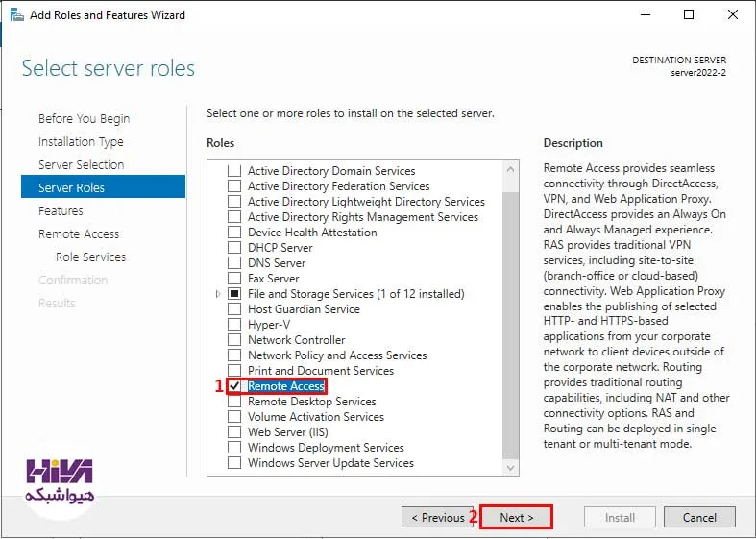The height and width of the screenshot is (539, 756).
Task: Check Active Directory Domain Services role
Action: pyautogui.click(x=234, y=171)
